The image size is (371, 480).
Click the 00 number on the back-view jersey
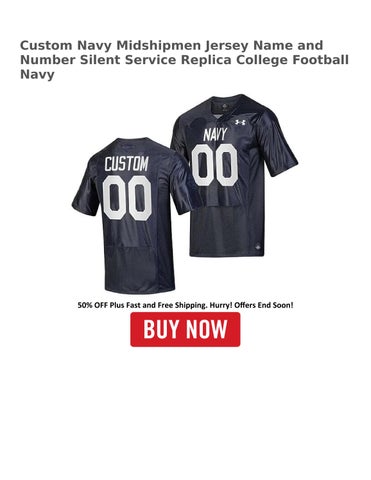coord(127,198)
